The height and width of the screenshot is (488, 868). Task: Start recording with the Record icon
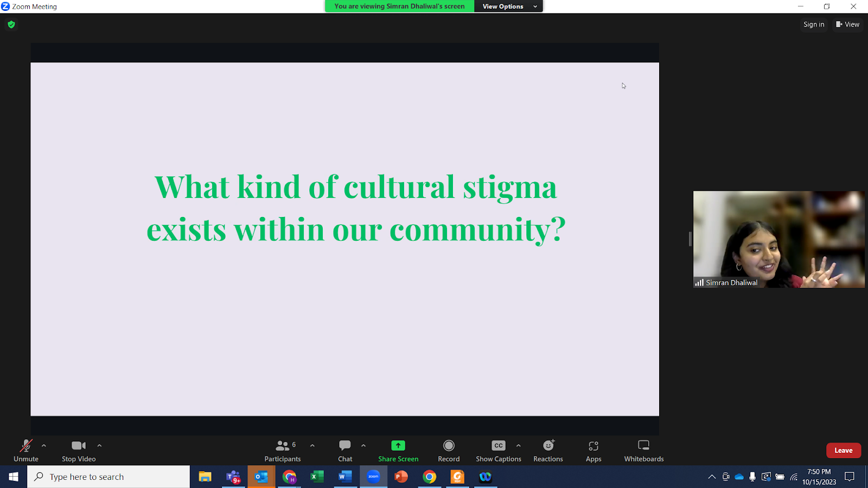[449, 446]
